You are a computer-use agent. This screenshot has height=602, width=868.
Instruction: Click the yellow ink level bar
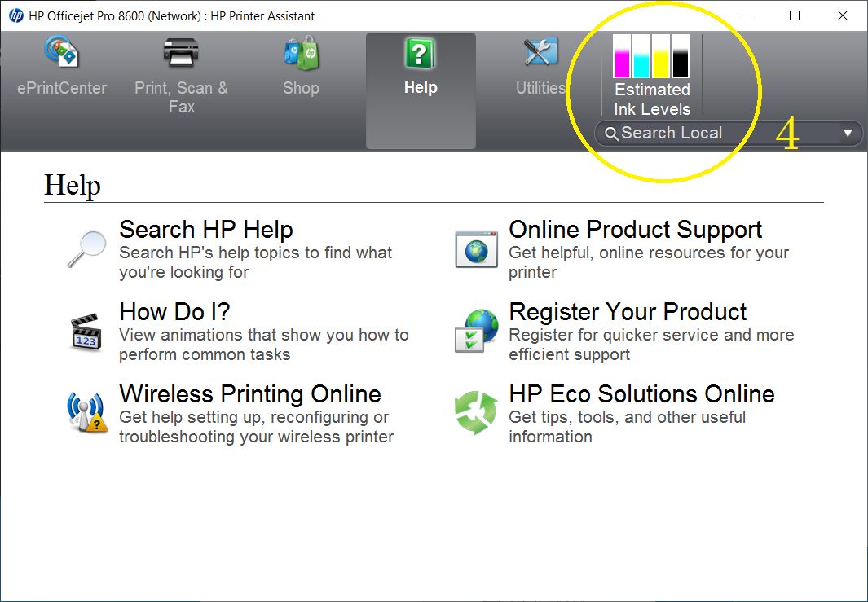coord(661,56)
